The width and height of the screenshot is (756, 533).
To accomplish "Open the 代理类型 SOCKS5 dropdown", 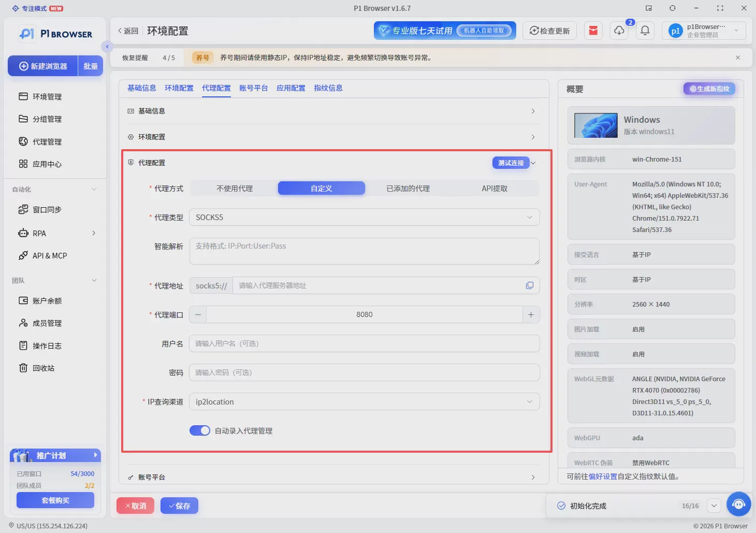I will (x=365, y=217).
